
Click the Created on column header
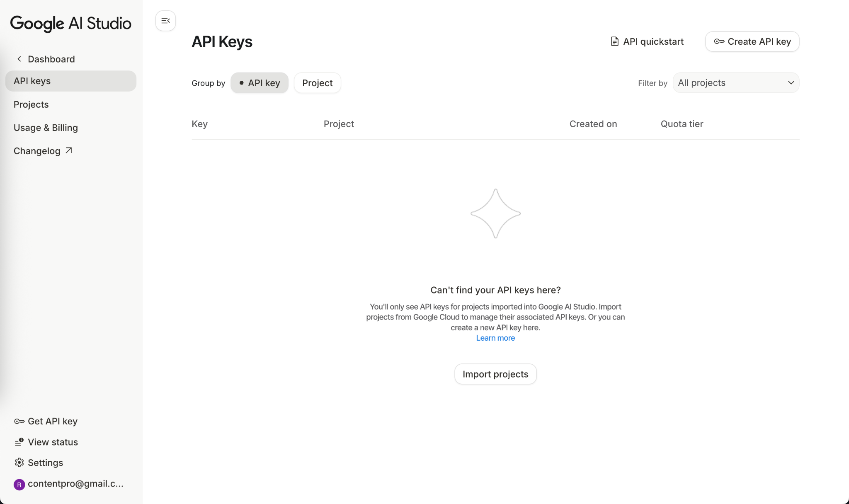[x=593, y=124]
